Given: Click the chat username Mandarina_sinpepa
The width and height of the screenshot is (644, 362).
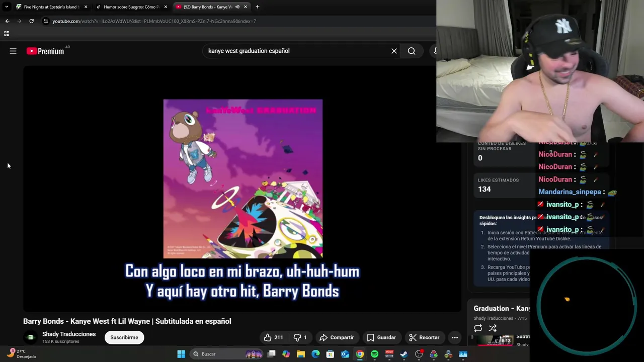Looking at the screenshot, I should point(570,192).
